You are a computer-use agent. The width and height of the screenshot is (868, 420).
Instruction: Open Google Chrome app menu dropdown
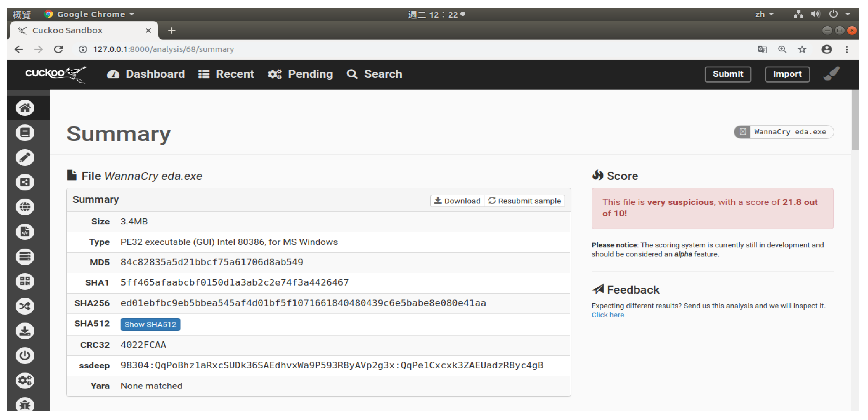coord(90,14)
